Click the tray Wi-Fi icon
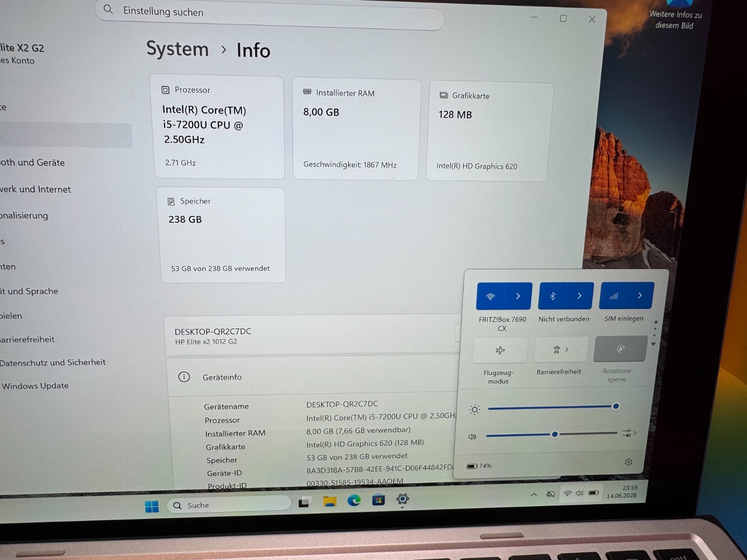Image resolution: width=747 pixels, height=560 pixels. coord(568,493)
